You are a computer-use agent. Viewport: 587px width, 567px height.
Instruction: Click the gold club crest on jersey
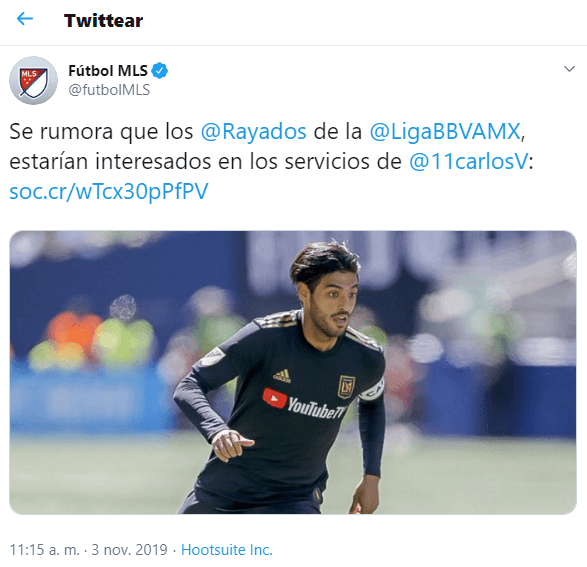(346, 387)
